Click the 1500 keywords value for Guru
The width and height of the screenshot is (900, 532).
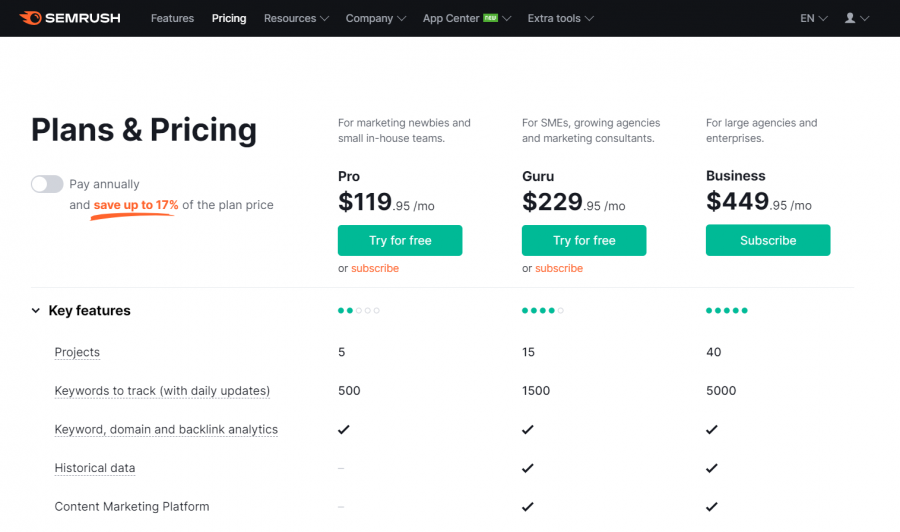click(x=536, y=391)
